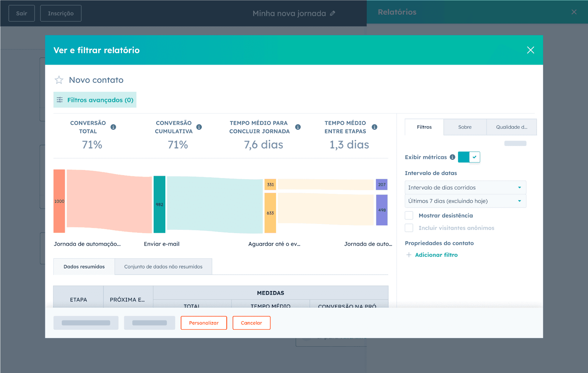Open Filtros avançados via the sliders icon
Screen dimensions: 588x373
point(60,99)
